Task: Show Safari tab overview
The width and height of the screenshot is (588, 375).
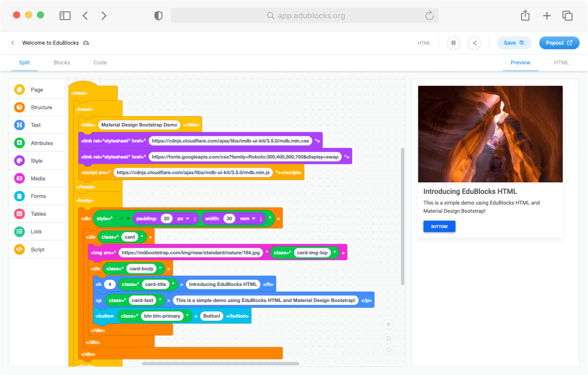Action: pos(567,15)
